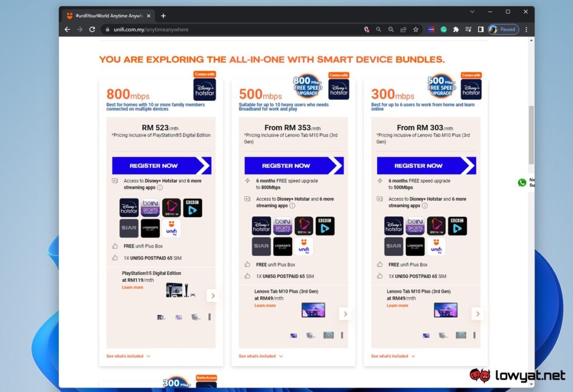Click 500 Mbps free speed upgrade badge

[442, 86]
